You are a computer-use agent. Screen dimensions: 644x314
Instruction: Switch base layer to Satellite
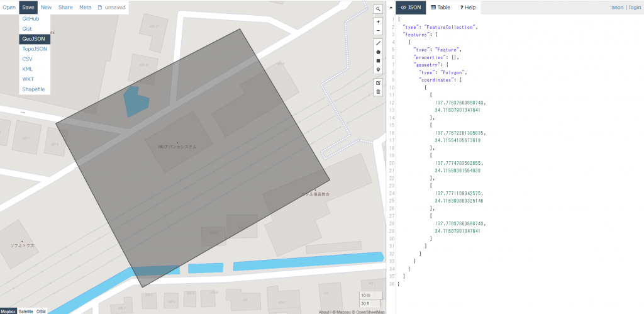pos(25,311)
